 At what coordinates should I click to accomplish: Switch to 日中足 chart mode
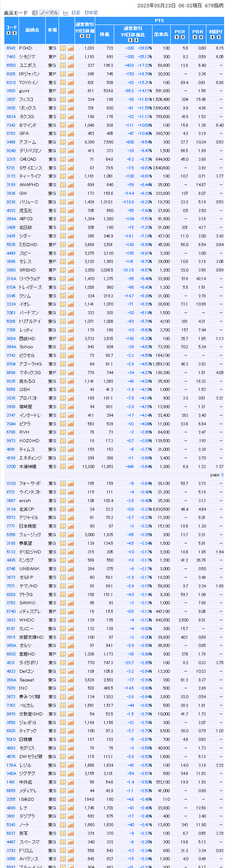point(91,13)
